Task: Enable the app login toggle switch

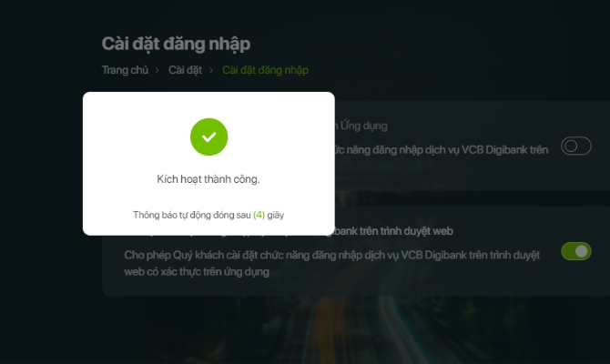Action: point(575,146)
